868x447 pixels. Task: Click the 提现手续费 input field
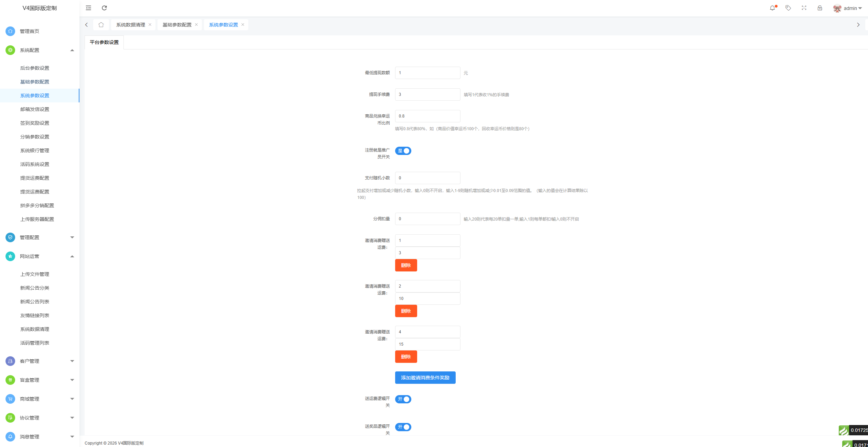(427, 94)
